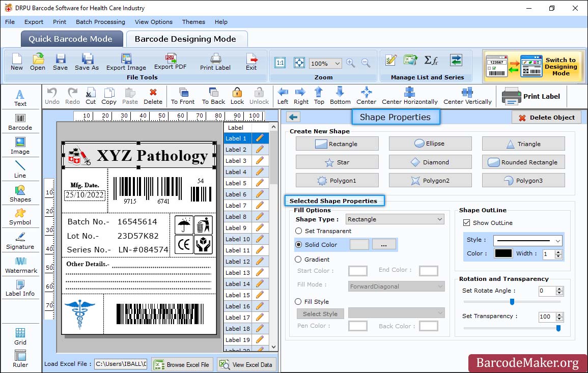This screenshot has width=588, height=373.
Task: Click the zoom in magnifier icon
Action: [351, 63]
